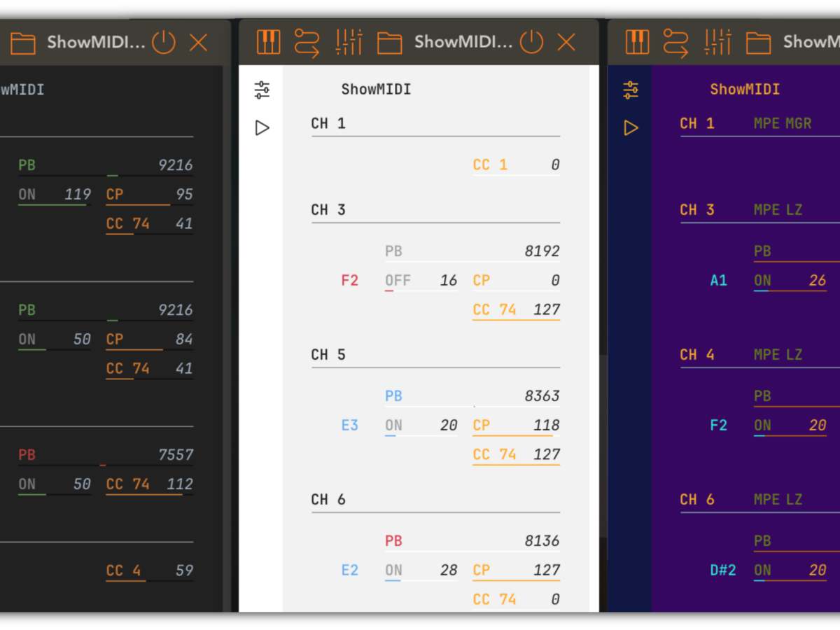Viewport: 840px width, 630px height.
Task: Open MIDI routing icon in purple-theme window
Action: click(675, 43)
